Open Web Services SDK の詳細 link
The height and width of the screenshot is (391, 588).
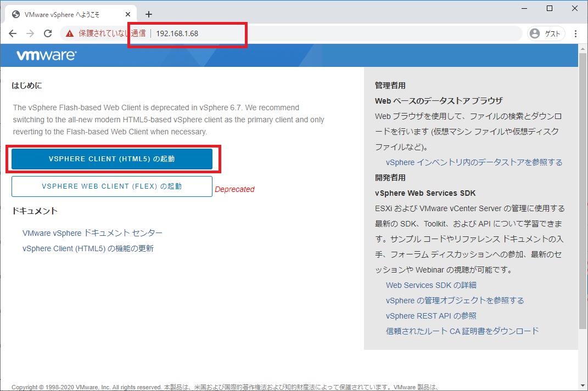(431, 285)
